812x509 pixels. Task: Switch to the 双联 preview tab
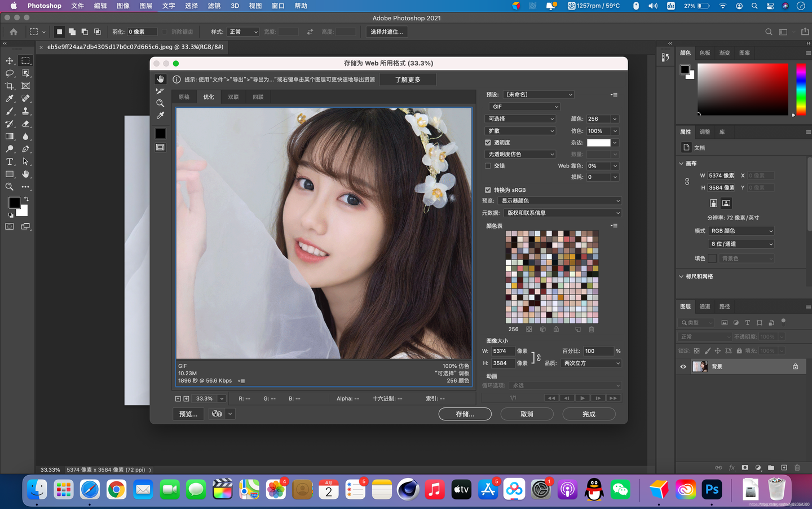tap(233, 96)
